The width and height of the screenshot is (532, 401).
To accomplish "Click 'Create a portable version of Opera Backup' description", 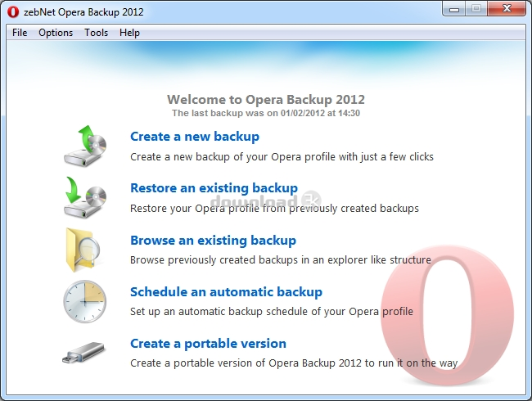I will [x=228, y=363].
